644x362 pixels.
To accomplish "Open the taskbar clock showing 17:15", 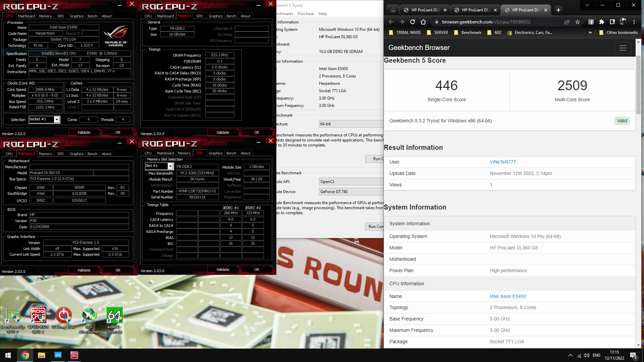I will [x=614, y=355].
